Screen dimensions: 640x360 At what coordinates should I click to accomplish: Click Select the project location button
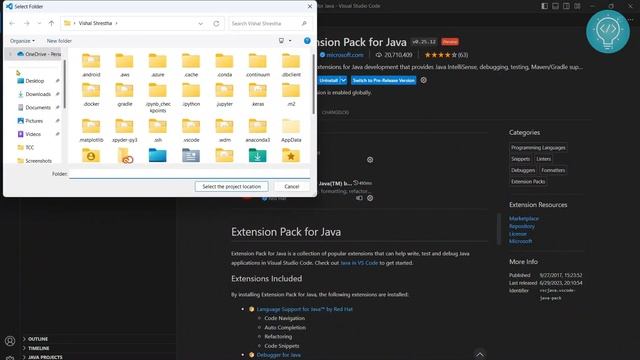[231, 187]
